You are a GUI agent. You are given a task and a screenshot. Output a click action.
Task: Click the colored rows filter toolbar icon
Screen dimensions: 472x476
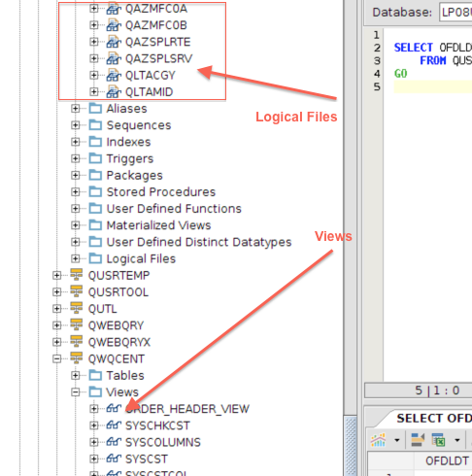[x=418, y=440]
